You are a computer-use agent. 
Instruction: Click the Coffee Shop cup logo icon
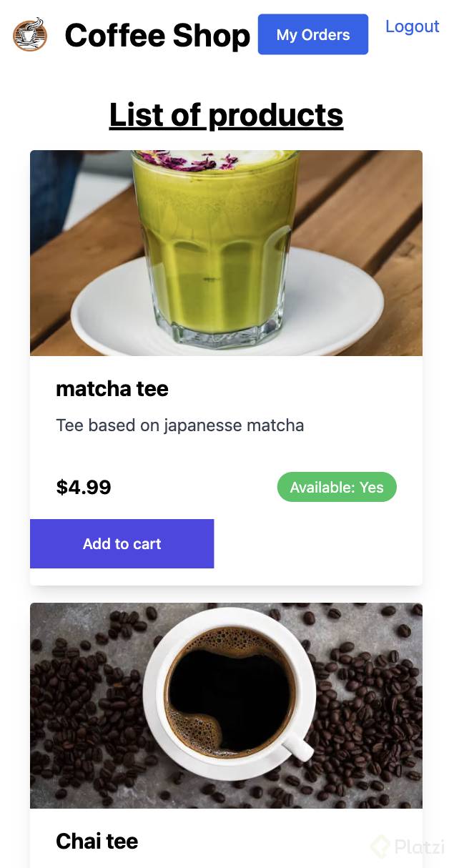coord(30,34)
